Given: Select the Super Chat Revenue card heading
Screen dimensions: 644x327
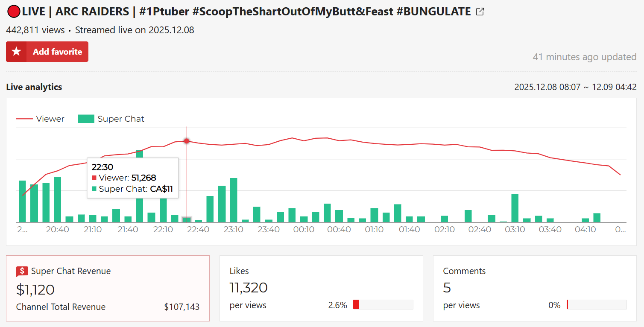Looking at the screenshot, I should (71, 271).
